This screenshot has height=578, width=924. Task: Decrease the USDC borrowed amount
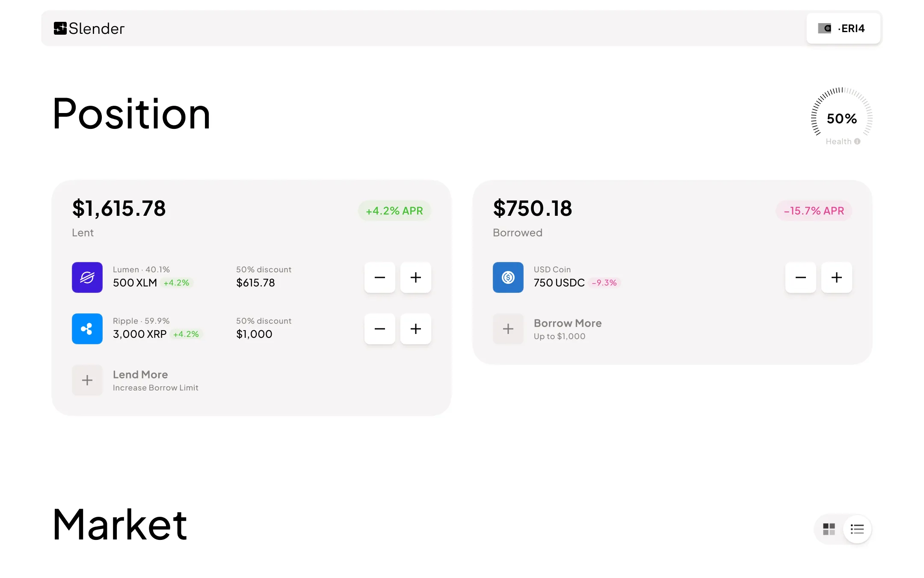point(801,277)
